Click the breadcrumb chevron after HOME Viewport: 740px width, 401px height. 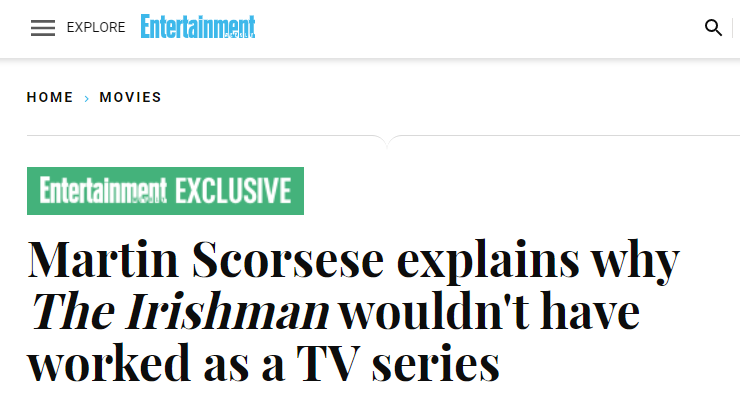pyautogui.click(x=87, y=98)
